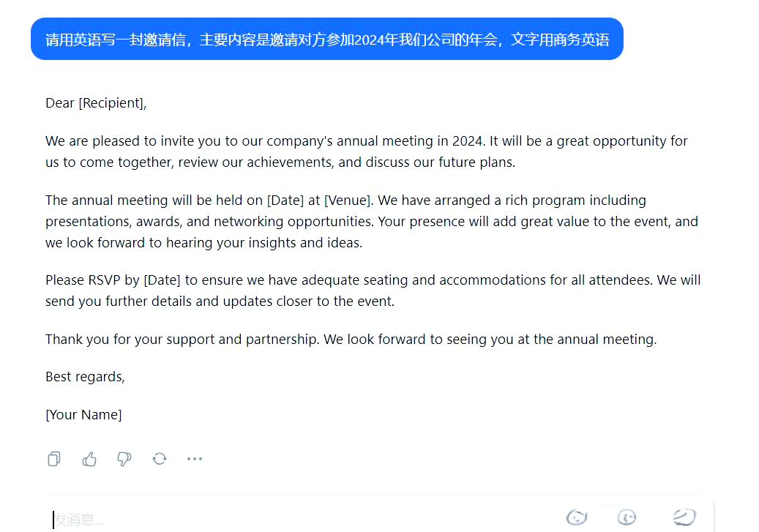
Task: Click the Thank you for your support line
Action: point(351,340)
